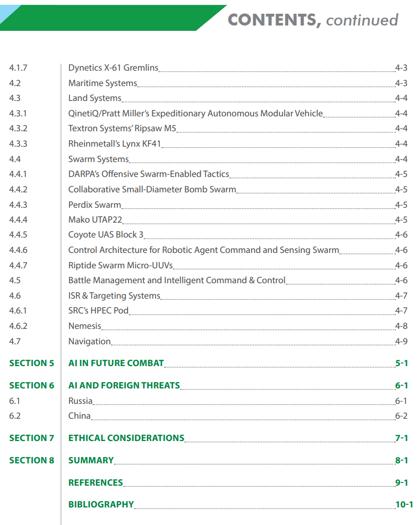Click section number 4.3.2

pyautogui.click(x=18, y=129)
